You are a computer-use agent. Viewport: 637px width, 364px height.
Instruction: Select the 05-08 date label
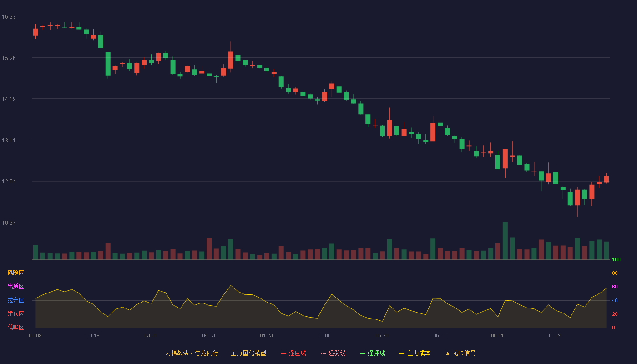coord(324,335)
